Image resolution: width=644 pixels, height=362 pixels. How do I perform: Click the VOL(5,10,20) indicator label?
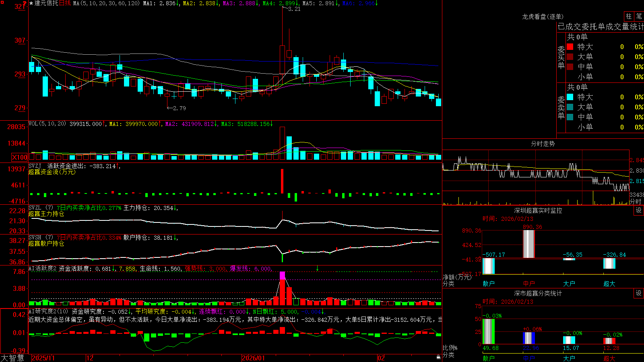(x=47, y=123)
